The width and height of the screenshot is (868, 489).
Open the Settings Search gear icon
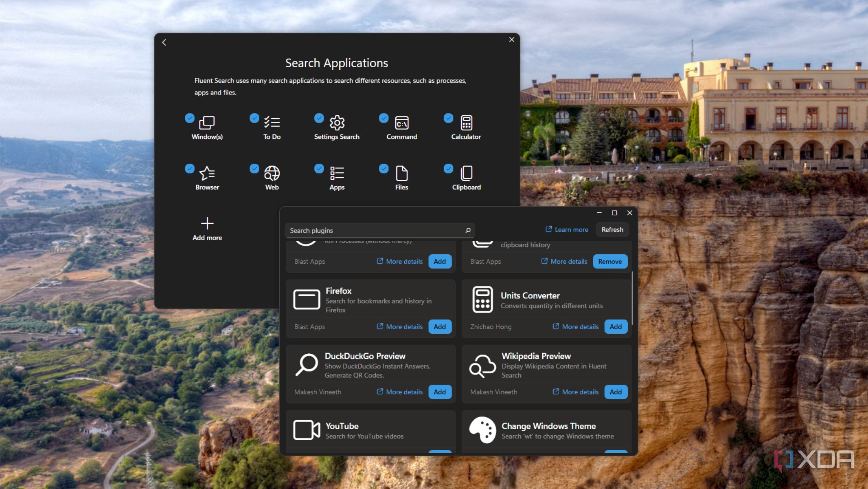click(x=337, y=123)
